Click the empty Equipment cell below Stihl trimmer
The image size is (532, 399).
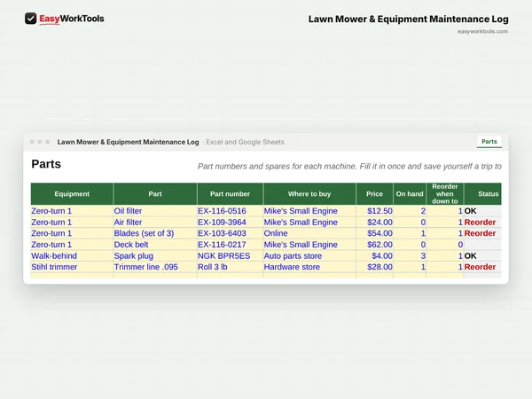[x=72, y=276]
